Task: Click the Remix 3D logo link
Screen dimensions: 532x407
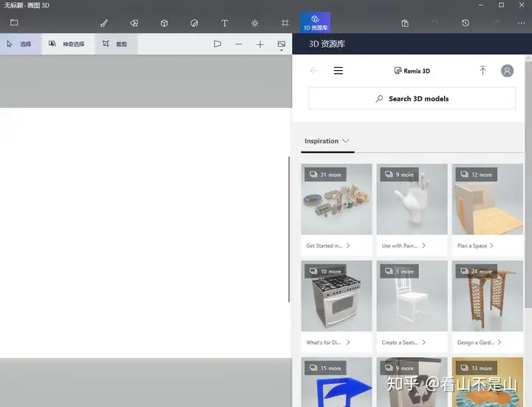Action: (412, 71)
